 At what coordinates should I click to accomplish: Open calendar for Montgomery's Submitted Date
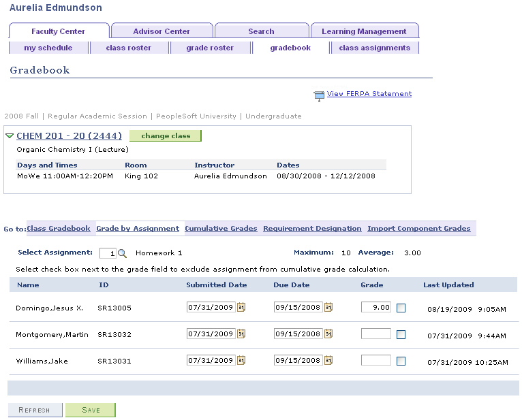pos(241,334)
